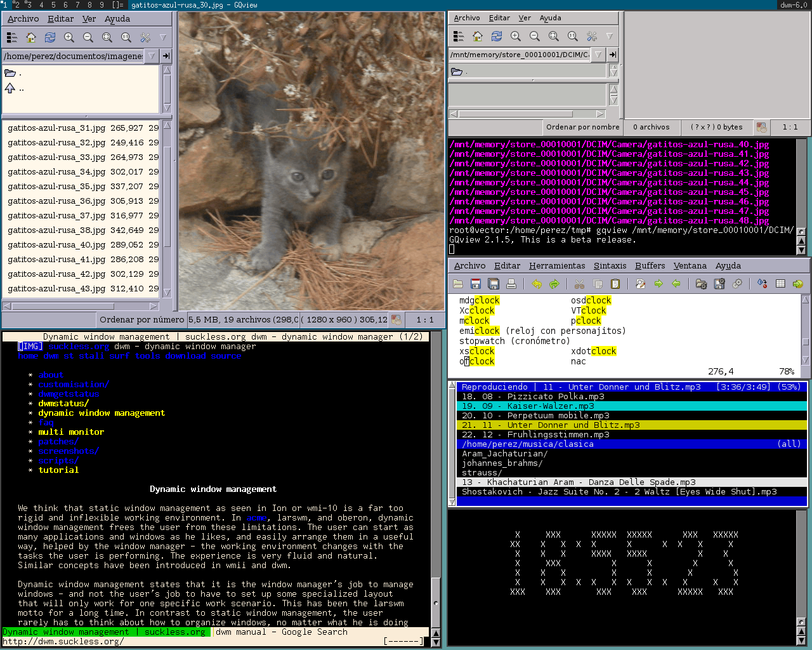Switch to dwm tag 2
This screenshot has width=812, height=650.
(x=16, y=5)
